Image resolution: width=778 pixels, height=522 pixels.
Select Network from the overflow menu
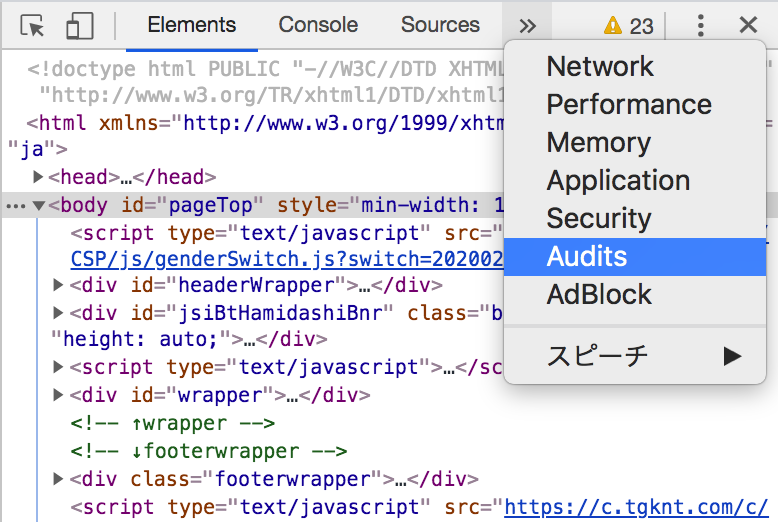pos(635,66)
